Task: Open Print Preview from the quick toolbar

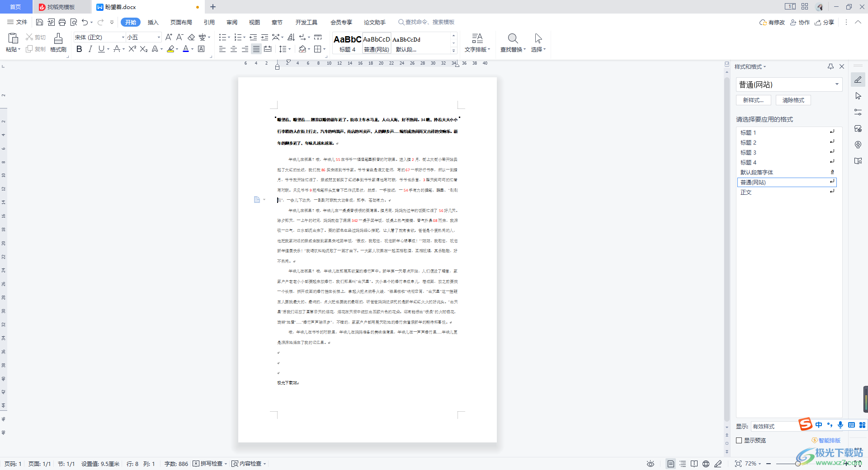Action: coord(74,22)
